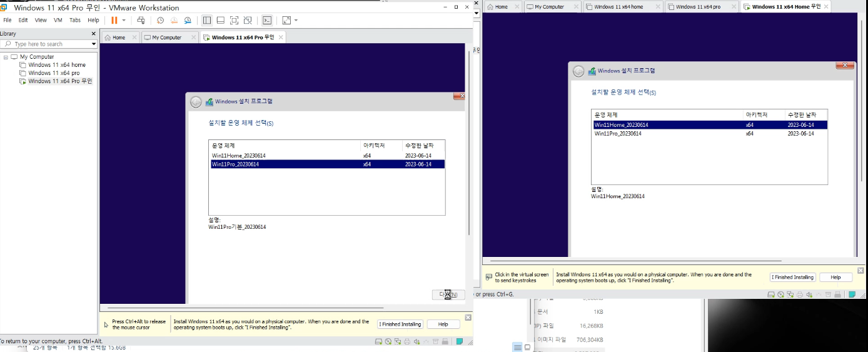Close the 'Windows 11 x64 Home 무인' tab

827,7
